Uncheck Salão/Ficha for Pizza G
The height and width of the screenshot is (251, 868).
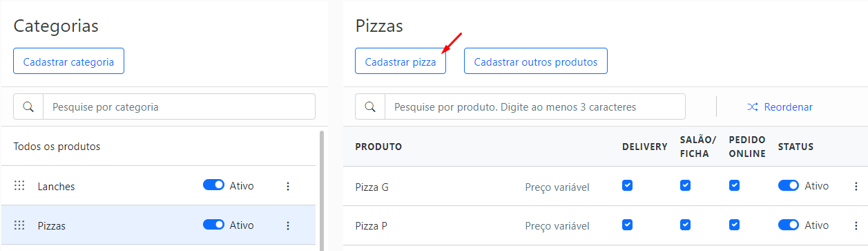685,185
